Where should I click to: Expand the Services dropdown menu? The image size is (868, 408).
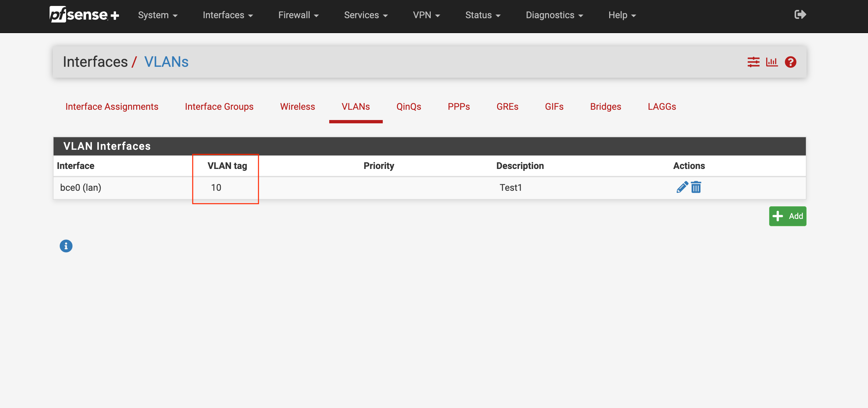(366, 15)
